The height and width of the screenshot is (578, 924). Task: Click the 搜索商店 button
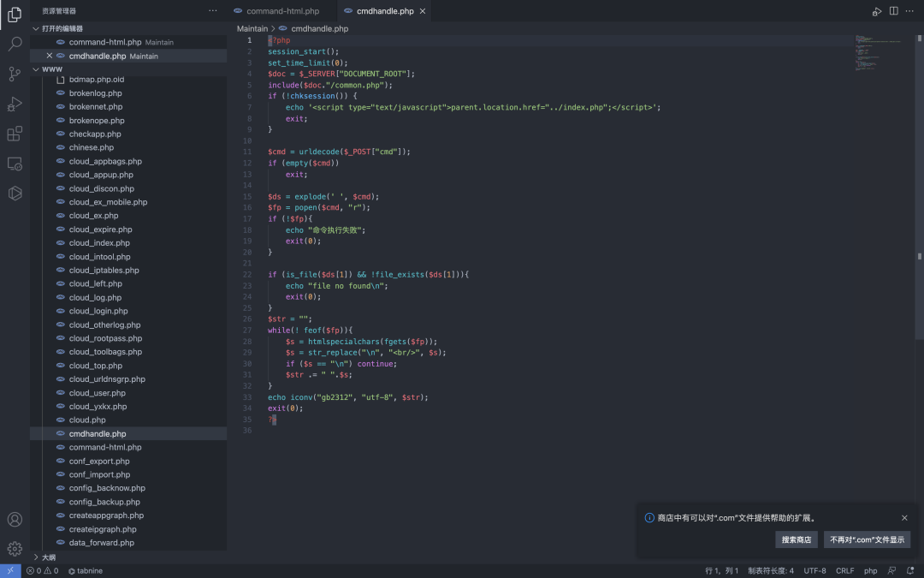tap(797, 539)
